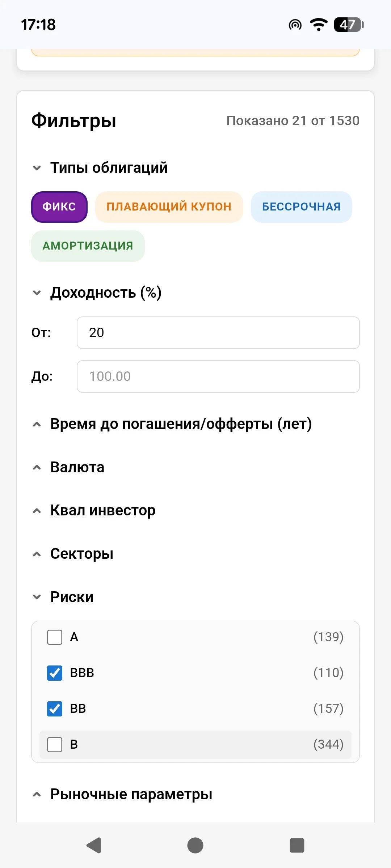Uncheck the BB risk rating checkbox
Screen dimensions: 391x868
click(x=55, y=709)
